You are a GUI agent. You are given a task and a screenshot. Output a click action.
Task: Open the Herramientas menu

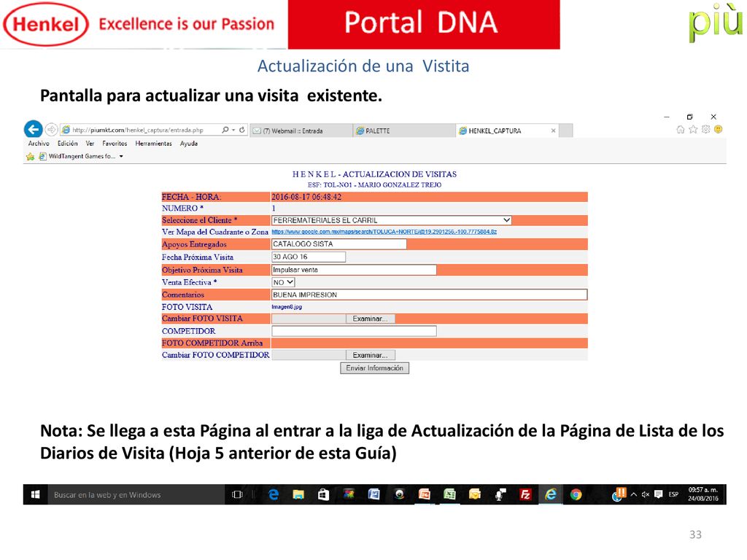153,144
